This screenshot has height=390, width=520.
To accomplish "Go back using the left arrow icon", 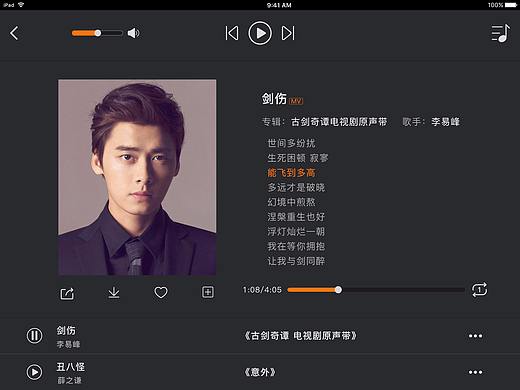I will tap(14, 33).
